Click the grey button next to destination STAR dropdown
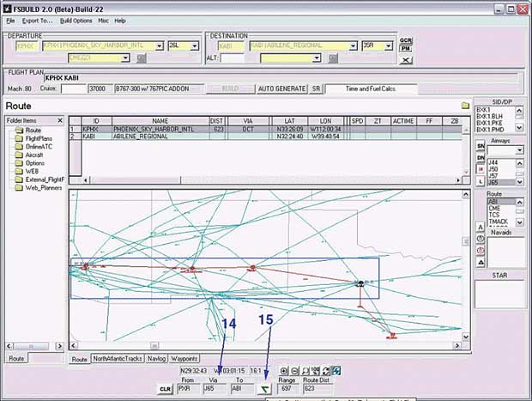 [333, 58]
